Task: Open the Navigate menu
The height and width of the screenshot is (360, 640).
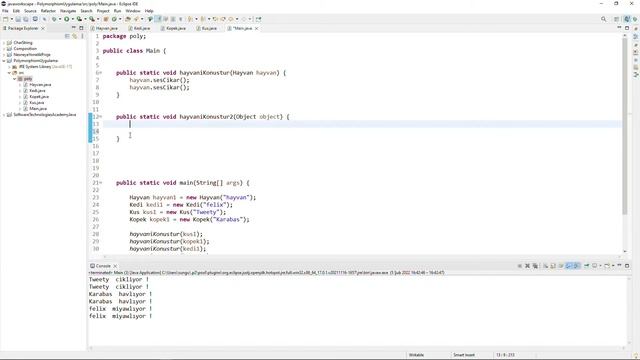Action: pyautogui.click(x=68, y=11)
